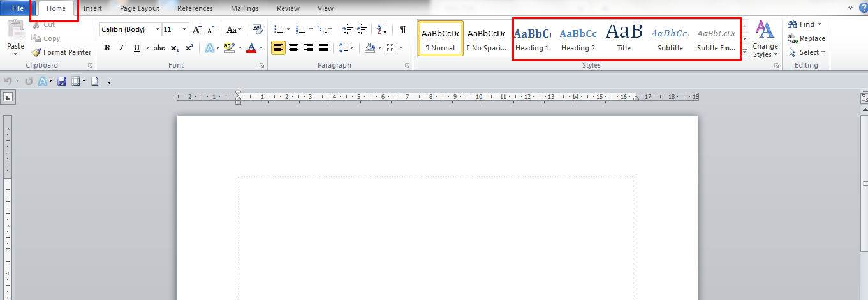
Task: Switch to the Review tab
Action: pyautogui.click(x=288, y=8)
